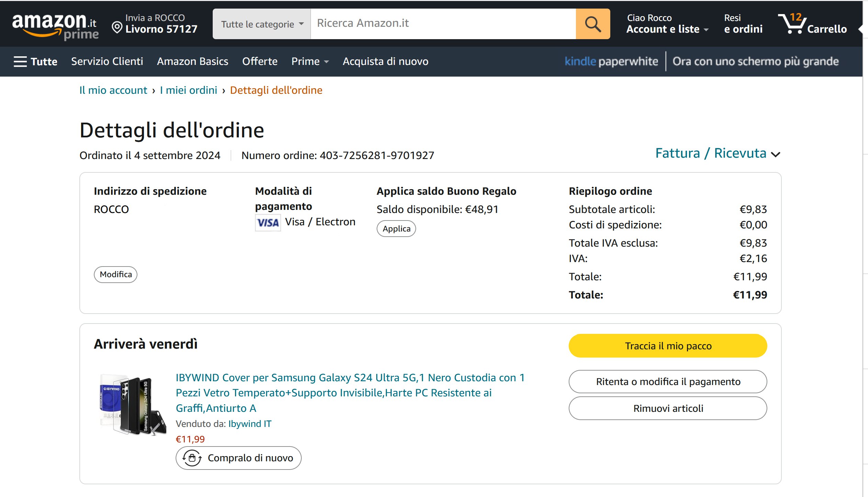Click the Compralo di nuovo button
The width and height of the screenshot is (868, 497).
tap(238, 458)
